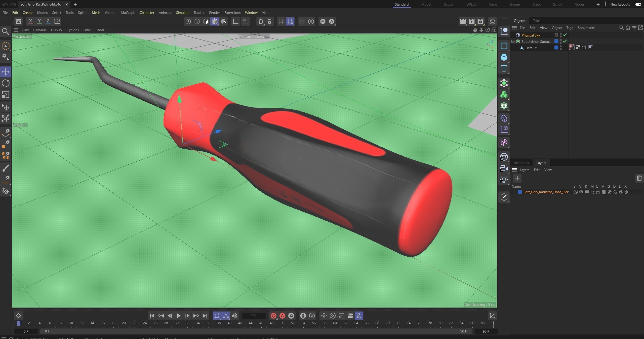Image resolution: width=644 pixels, height=339 pixels.
Task: Toggle Subdivision Surface enabled checkmark
Action: [x=565, y=41]
